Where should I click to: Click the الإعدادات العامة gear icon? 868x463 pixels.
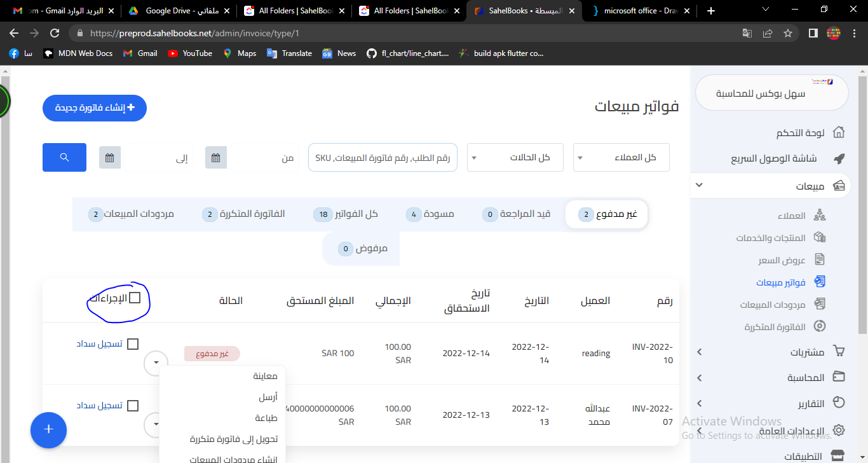pyautogui.click(x=839, y=431)
